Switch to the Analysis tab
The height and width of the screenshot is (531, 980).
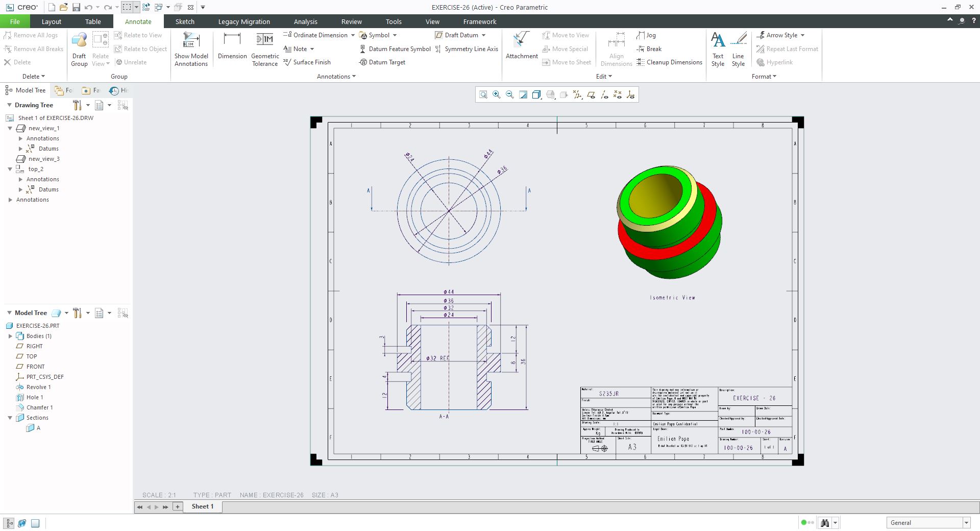305,21
